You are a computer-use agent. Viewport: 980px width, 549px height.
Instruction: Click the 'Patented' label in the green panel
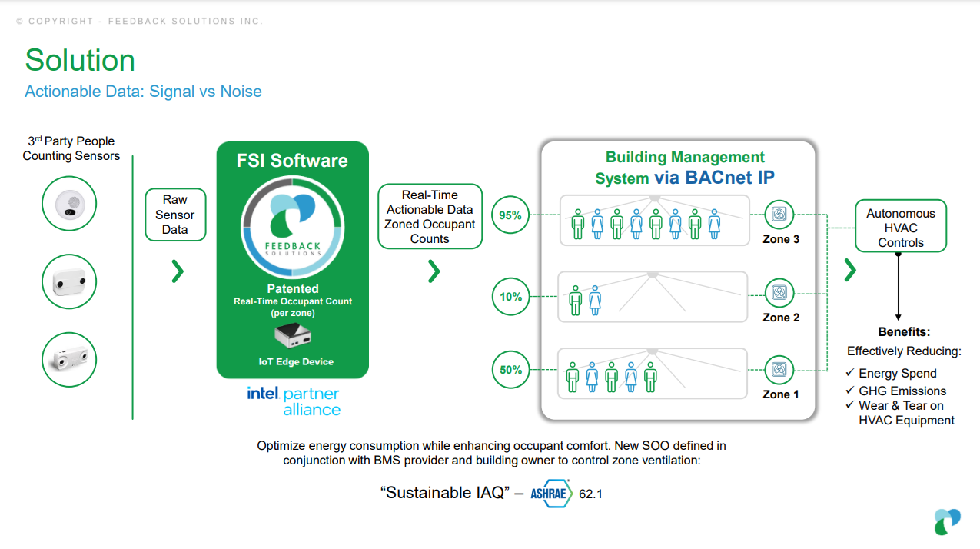pos(292,288)
